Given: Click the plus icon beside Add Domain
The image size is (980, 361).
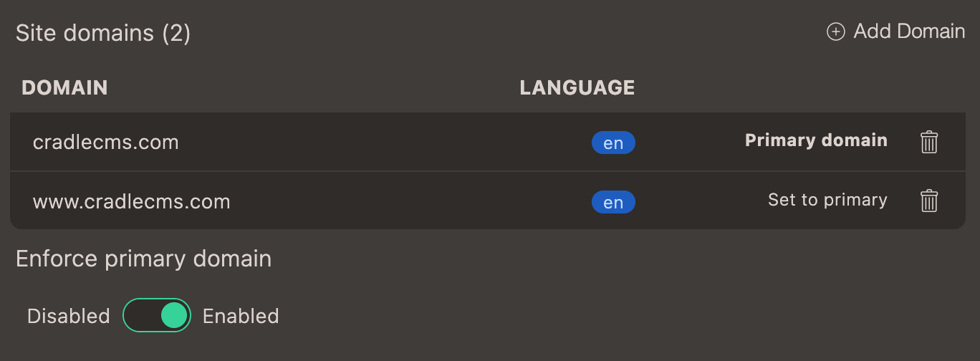Looking at the screenshot, I should (835, 32).
